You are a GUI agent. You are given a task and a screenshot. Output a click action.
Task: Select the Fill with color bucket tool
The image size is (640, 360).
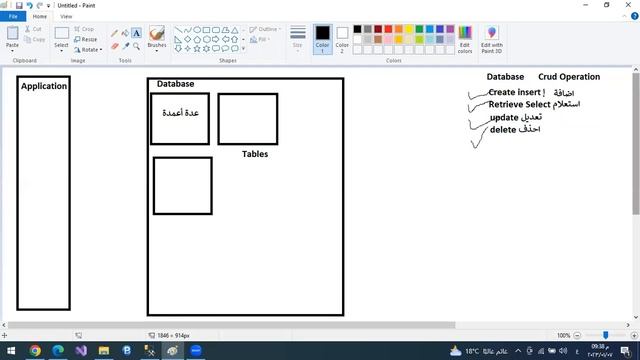click(125, 33)
